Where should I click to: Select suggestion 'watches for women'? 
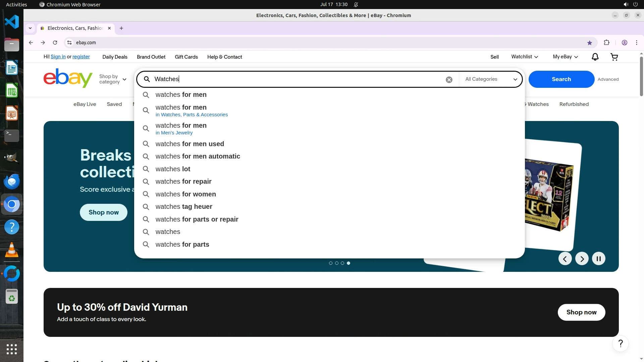coord(185,194)
